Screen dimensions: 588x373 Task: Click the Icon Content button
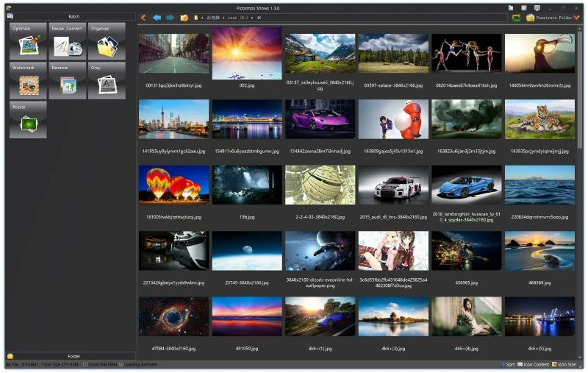click(x=534, y=364)
